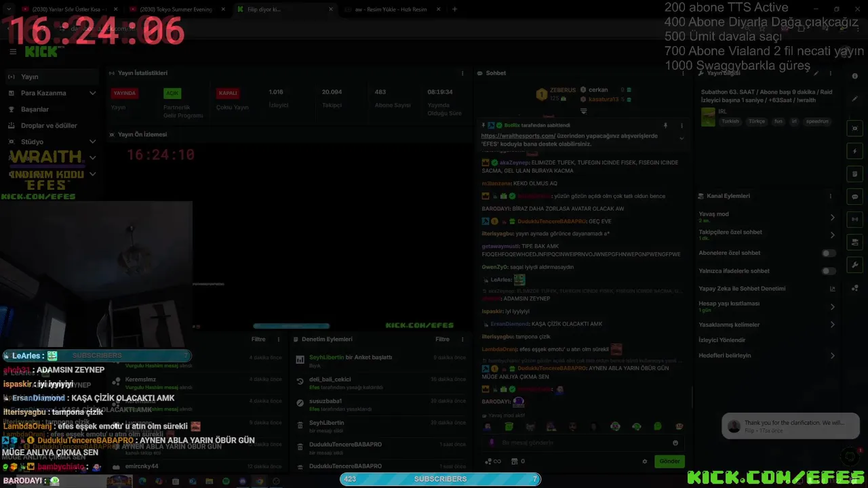Toggle Abonelere özel sohbet switch
This screenshot has height=488, width=868.
(829, 253)
